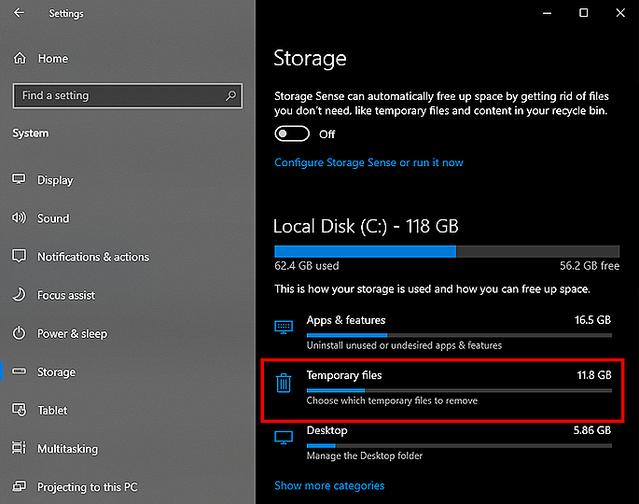Click the Notifications & actions icon

tap(19, 256)
